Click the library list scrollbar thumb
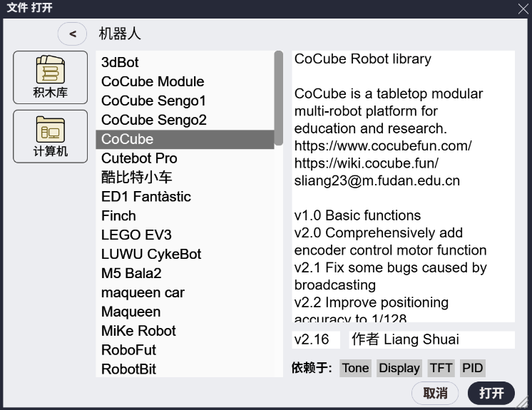The height and width of the screenshot is (410, 532). pyautogui.click(x=278, y=98)
